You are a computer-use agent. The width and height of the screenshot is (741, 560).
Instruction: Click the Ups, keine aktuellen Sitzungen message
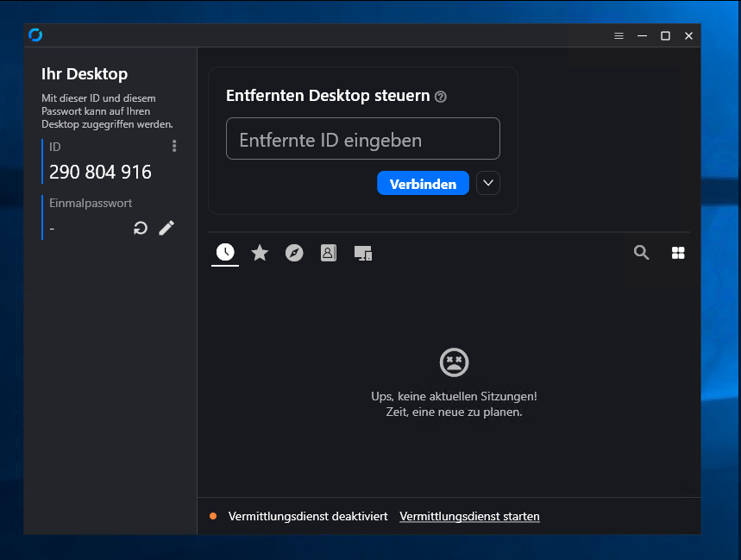pos(454,404)
